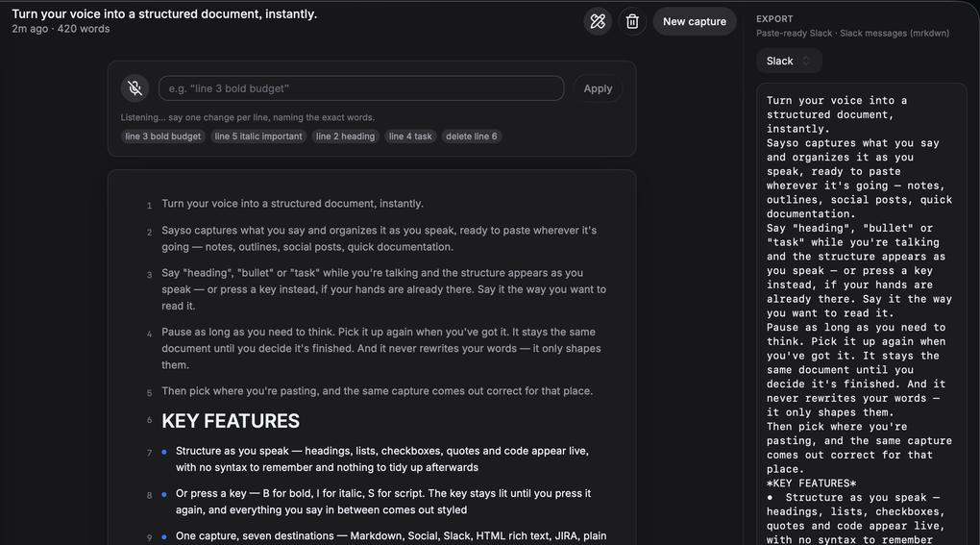Pick the "line 4 task" suggestion chip
980x545 pixels.
[410, 136]
